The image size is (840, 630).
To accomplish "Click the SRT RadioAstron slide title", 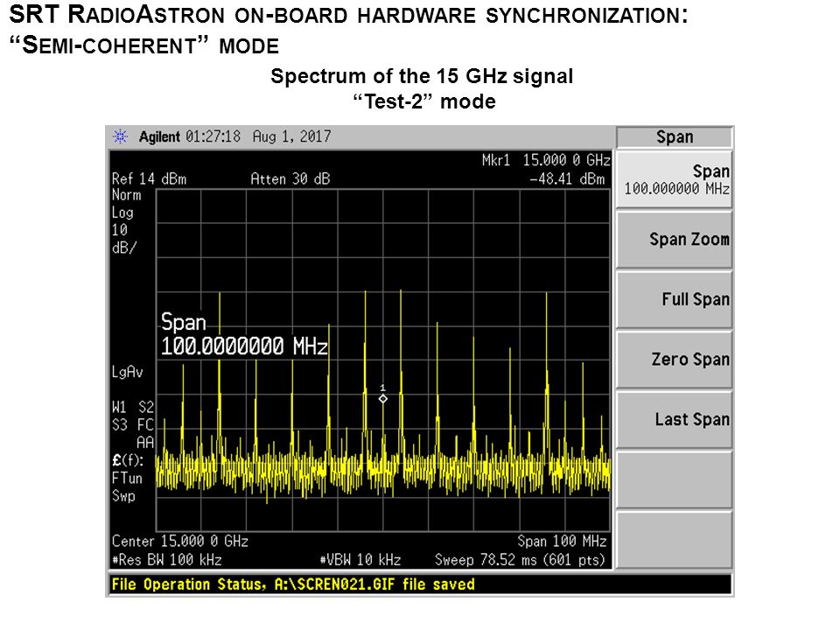I will point(348,30).
